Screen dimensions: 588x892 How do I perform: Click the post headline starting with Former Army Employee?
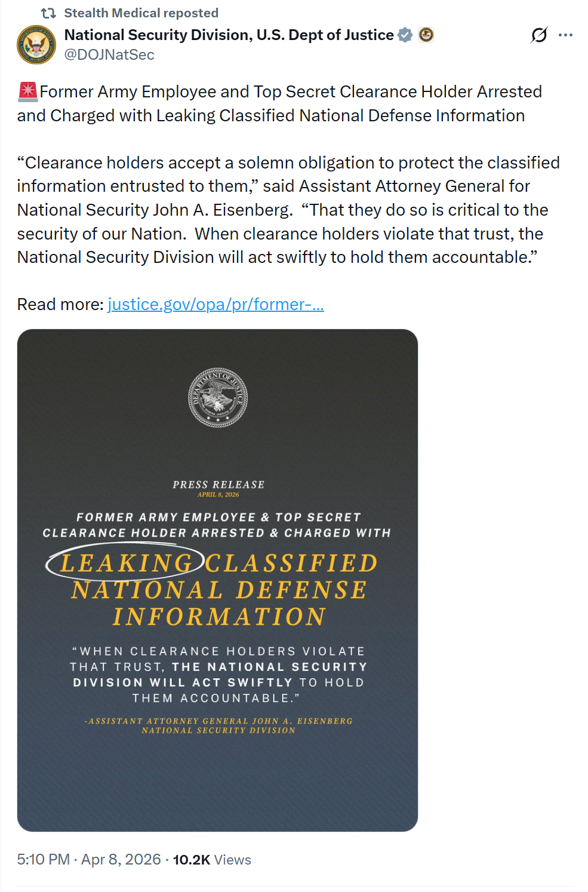[x=281, y=103]
